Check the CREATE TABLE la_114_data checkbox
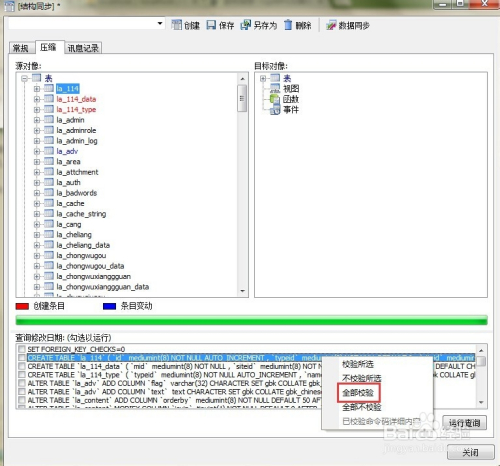Image resolution: width=500 pixels, height=466 pixels. coord(22,366)
